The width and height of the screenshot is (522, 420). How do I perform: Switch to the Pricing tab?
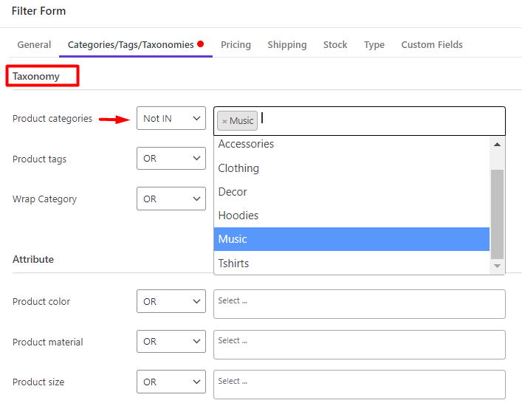tap(236, 44)
